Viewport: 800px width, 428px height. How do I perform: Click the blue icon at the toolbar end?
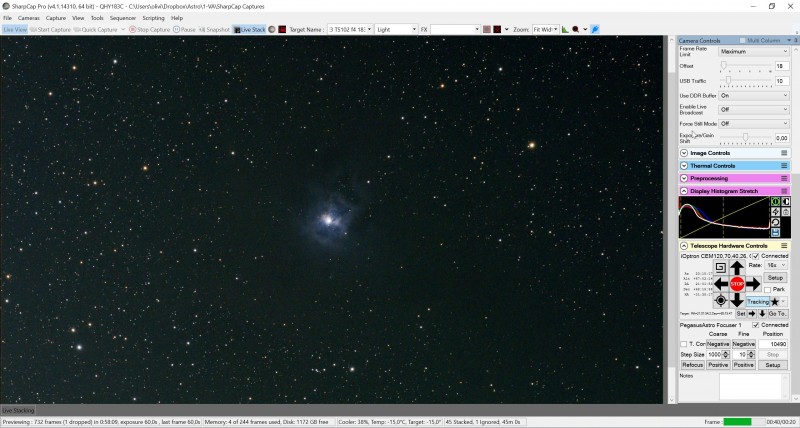point(595,30)
